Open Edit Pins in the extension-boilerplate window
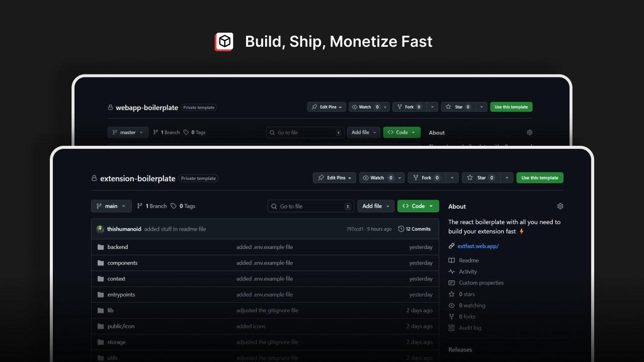This screenshot has height=362, width=644. click(x=335, y=178)
